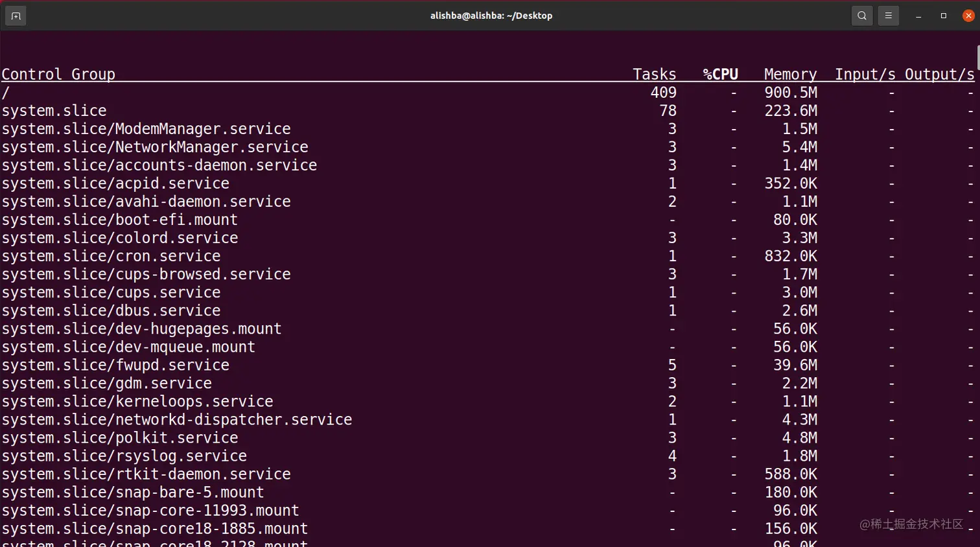Click the 352.0K memory value for acpid
The image size is (980, 547).
coord(790,183)
